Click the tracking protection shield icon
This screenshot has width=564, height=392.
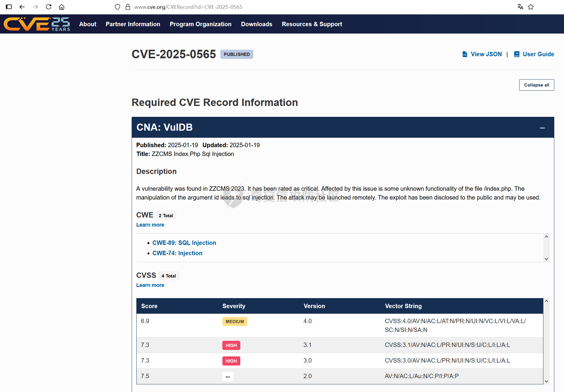click(118, 7)
